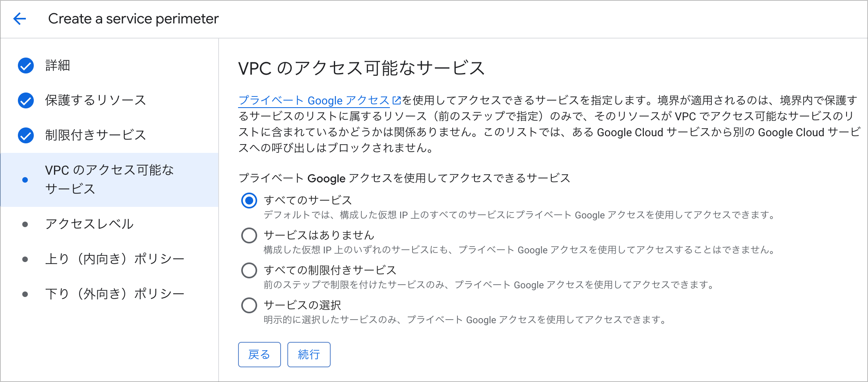Open the アクセスレベル step
The height and width of the screenshot is (382, 868).
(89, 224)
